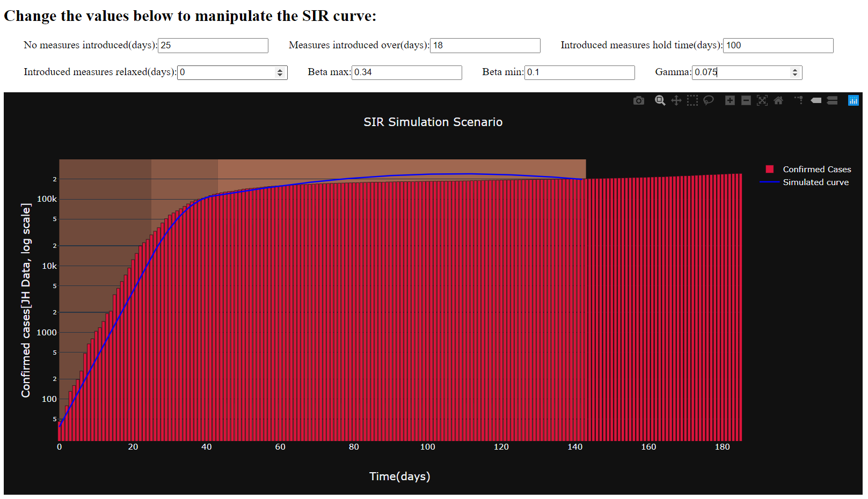868x499 pixels.
Task: Click the Introduced measures hold time field
Action: point(778,46)
